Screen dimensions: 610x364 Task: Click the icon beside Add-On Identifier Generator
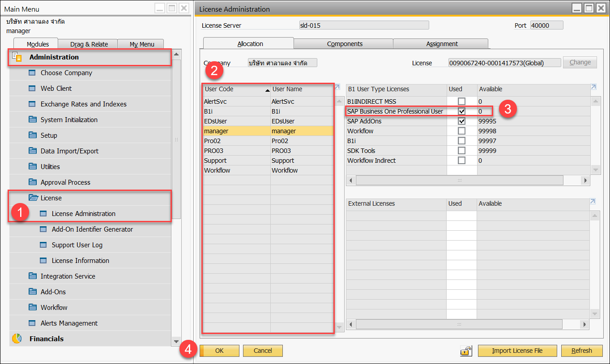coord(43,229)
